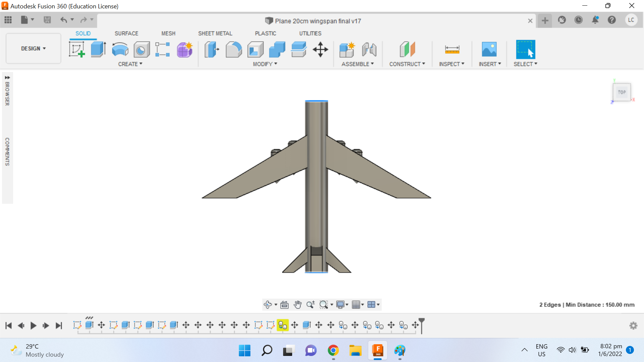The height and width of the screenshot is (362, 644).
Task: Switch to SURFACE tab in toolbar
Action: (126, 33)
